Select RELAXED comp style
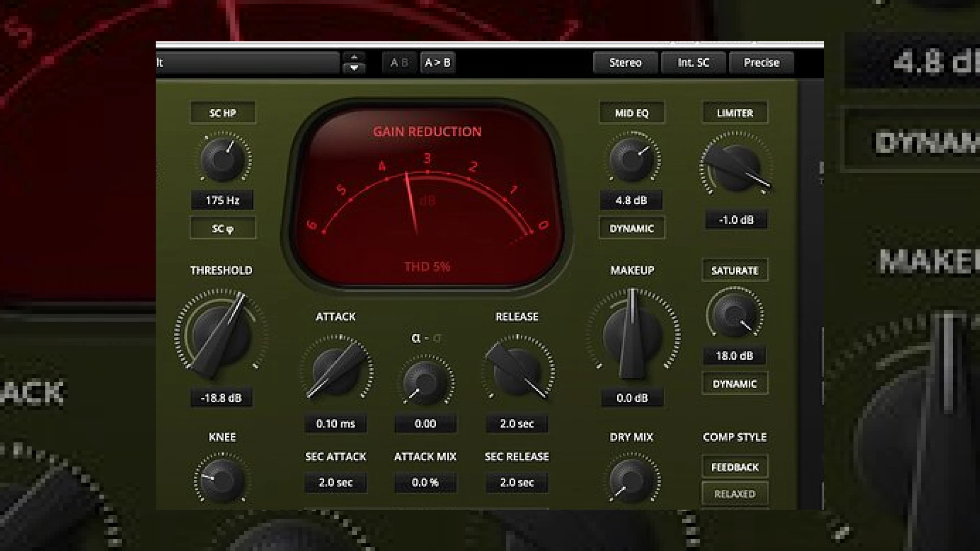This screenshot has width=980, height=551. [735, 494]
